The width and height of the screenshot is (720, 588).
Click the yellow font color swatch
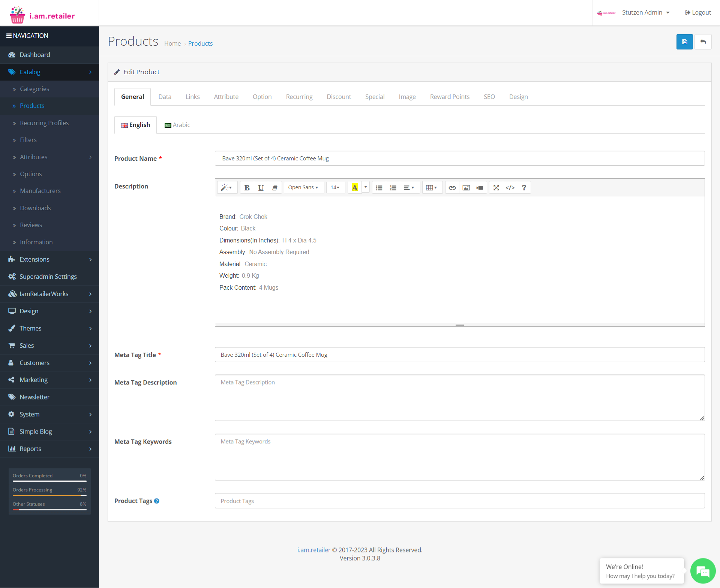[x=354, y=188]
